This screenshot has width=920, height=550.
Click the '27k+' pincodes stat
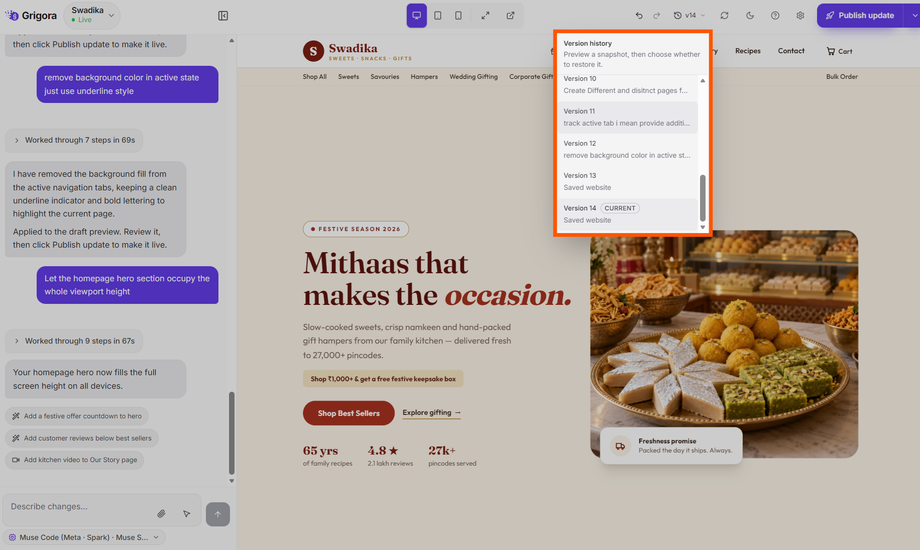(442, 450)
